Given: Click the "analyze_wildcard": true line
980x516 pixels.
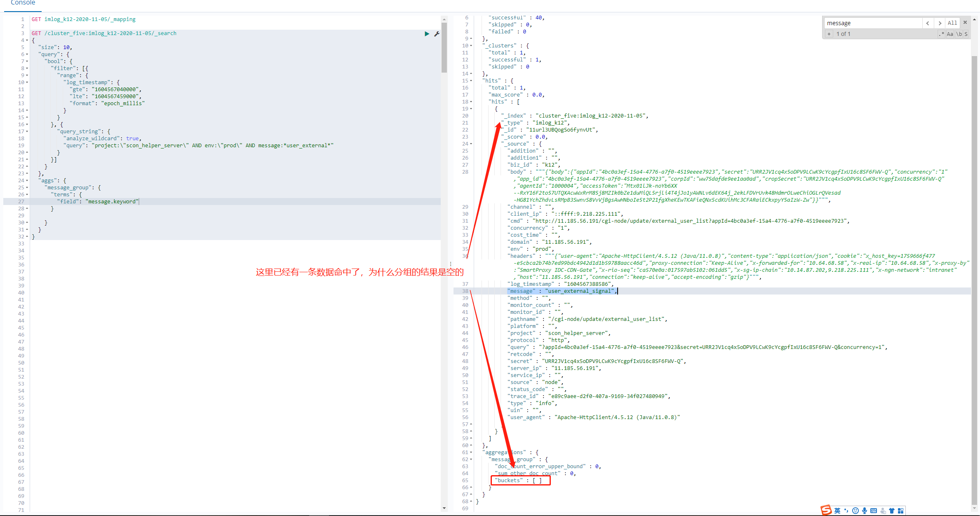Looking at the screenshot, I should (x=102, y=139).
